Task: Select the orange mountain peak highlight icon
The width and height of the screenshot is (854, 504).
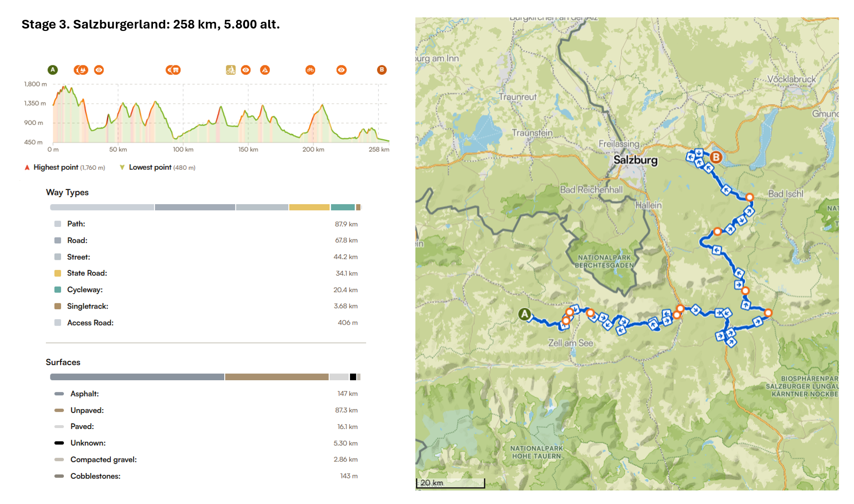Action: 265,70
